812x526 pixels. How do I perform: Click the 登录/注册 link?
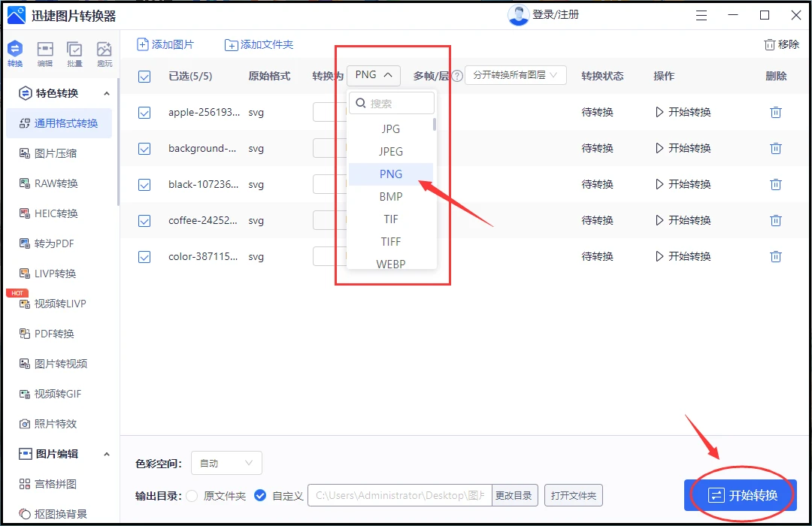(x=556, y=14)
